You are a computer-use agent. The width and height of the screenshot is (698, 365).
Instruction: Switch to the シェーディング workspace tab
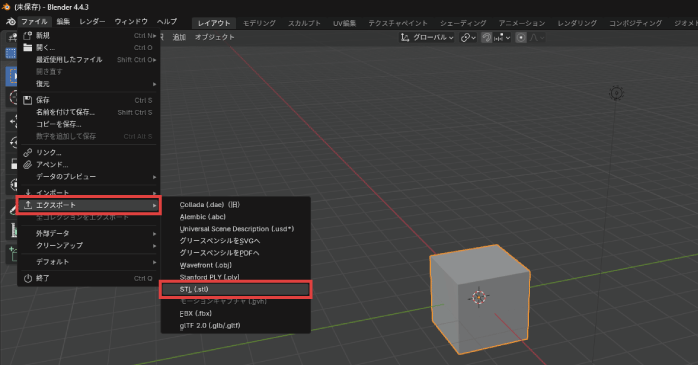[463, 23]
